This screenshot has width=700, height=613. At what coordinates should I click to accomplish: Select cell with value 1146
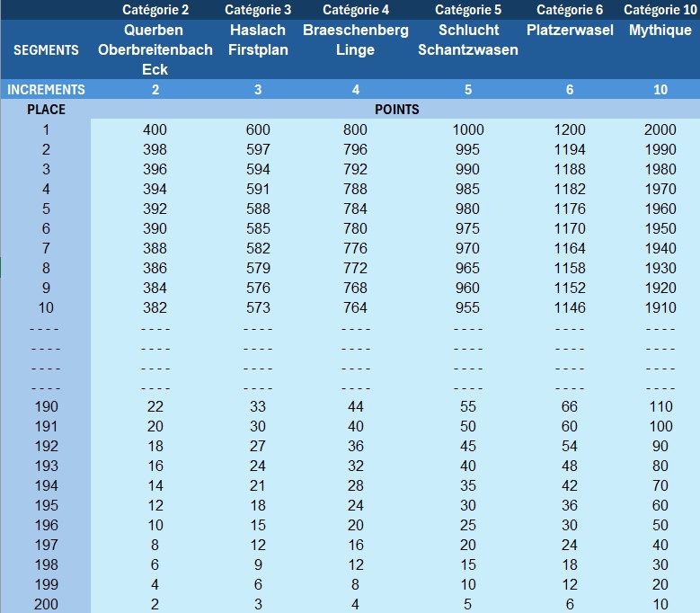coord(570,307)
